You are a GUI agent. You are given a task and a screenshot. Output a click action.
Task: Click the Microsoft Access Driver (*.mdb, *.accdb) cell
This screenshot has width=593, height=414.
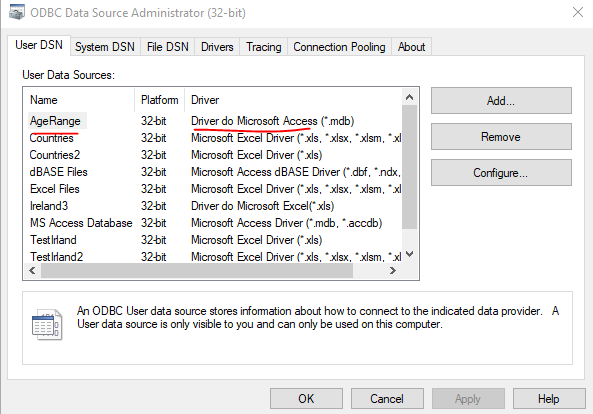coord(287,223)
